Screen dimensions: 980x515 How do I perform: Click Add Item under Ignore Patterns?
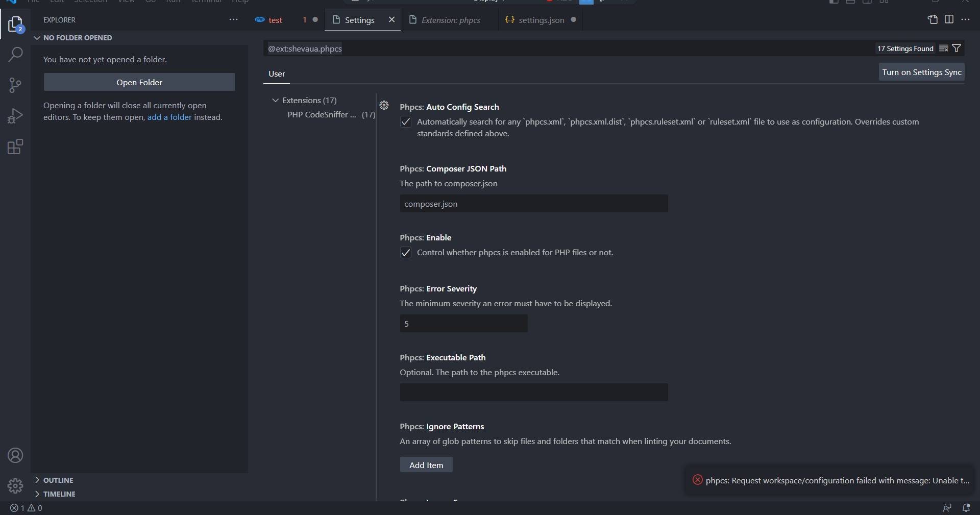click(x=426, y=465)
